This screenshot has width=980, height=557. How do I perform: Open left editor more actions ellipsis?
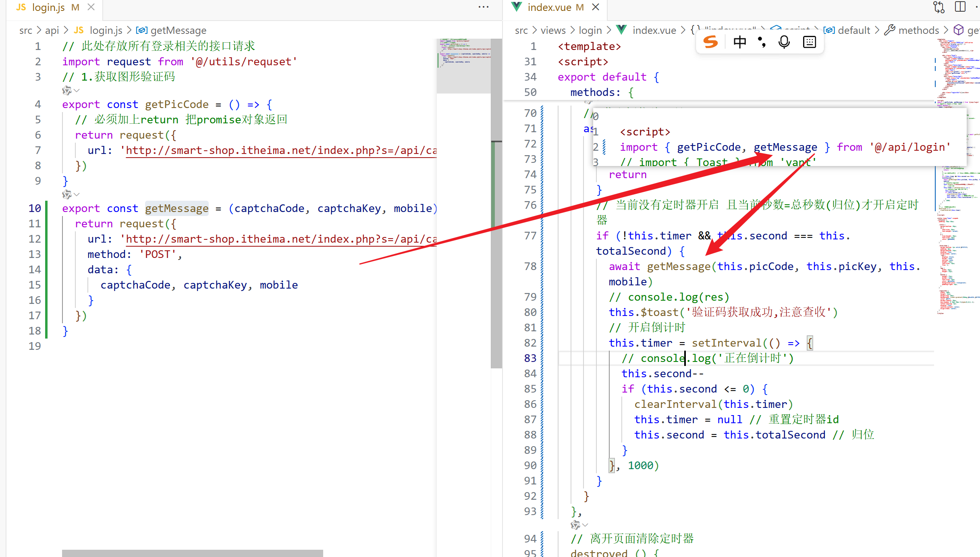tap(484, 7)
